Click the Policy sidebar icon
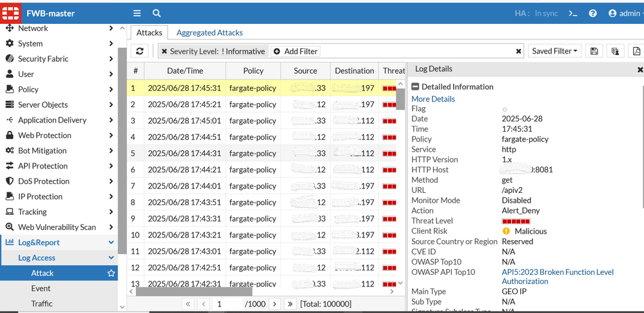This screenshot has height=313, width=644. point(10,89)
